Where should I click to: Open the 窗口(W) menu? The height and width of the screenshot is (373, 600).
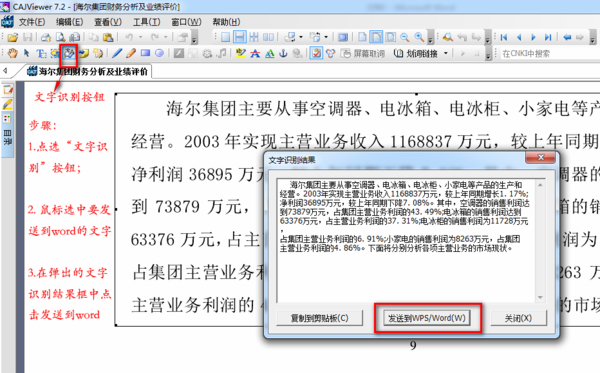pos(186,22)
